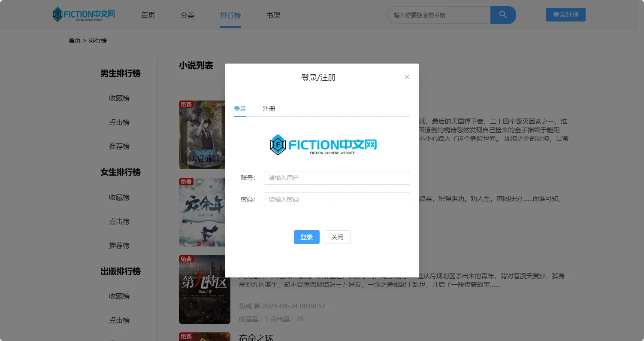
Task: Click the FICTION中文网 logo inside dialog
Action: (x=323, y=145)
